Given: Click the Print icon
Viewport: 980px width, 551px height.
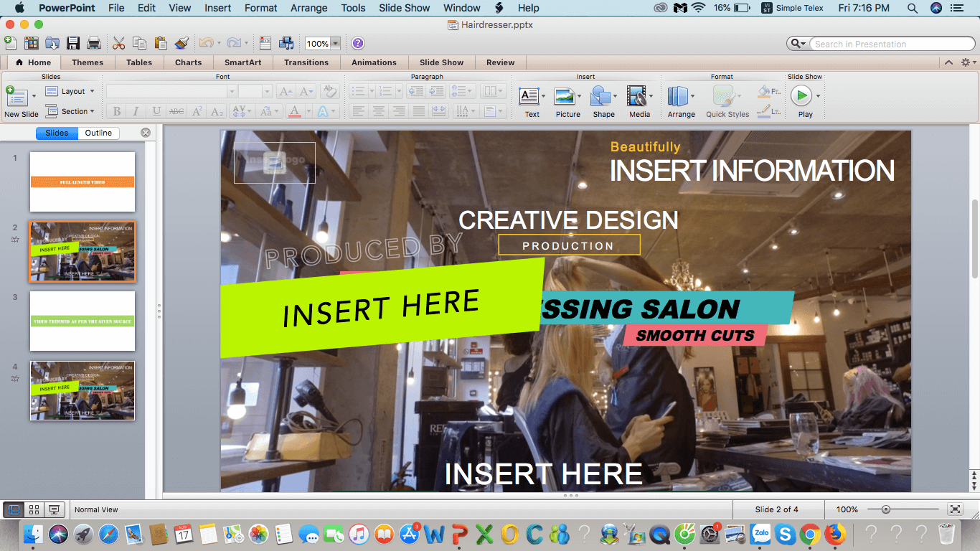Looking at the screenshot, I should tap(93, 43).
